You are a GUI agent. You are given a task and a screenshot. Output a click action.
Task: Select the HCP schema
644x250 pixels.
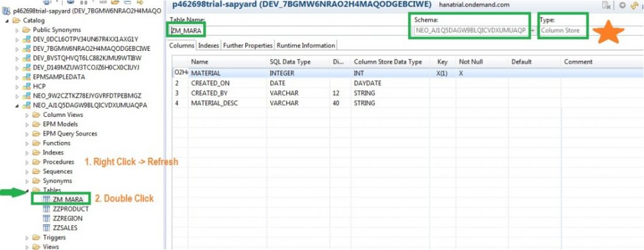tap(39, 86)
